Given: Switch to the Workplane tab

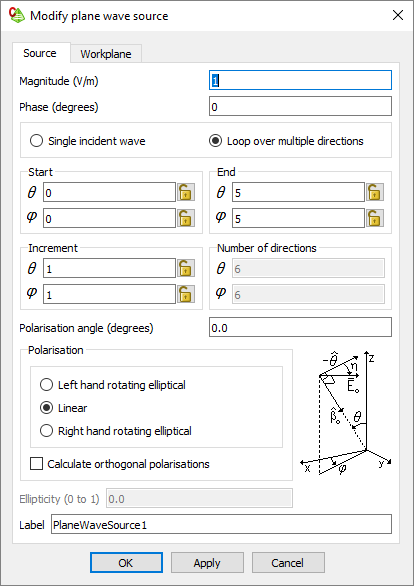Looking at the screenshot, I should 106,54.
